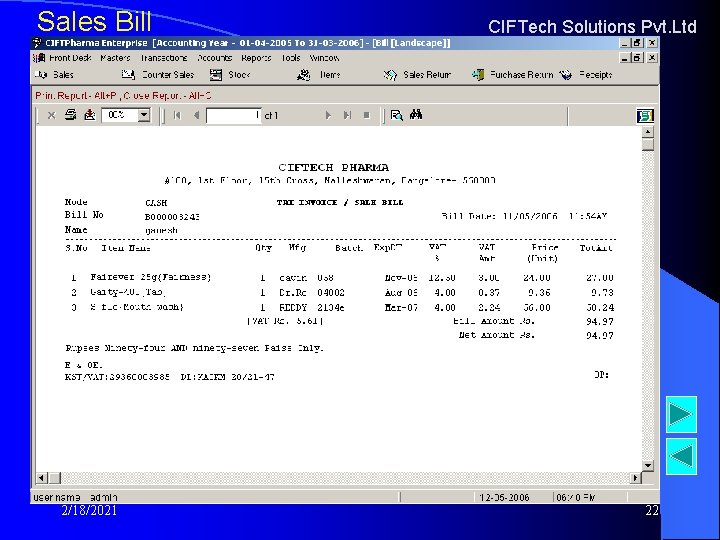Restore the inner document window
The height and width of the screenshot is (540, 720).
pos(637,58)
